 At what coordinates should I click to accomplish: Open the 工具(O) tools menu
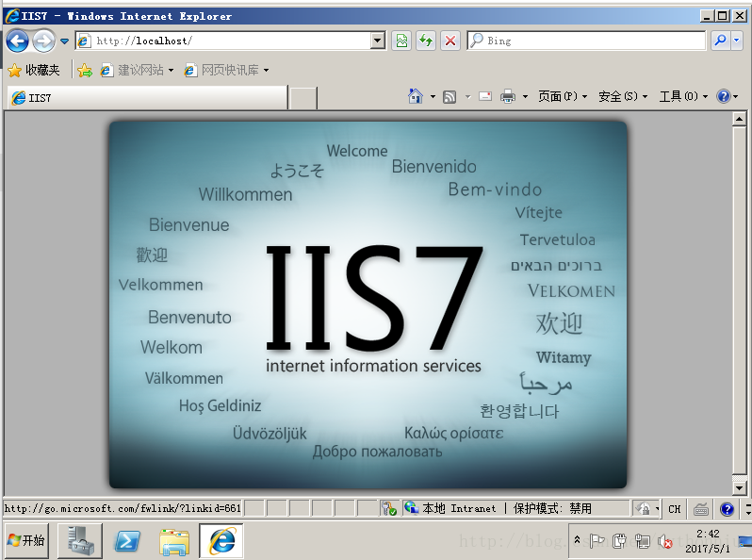point(683,96)
